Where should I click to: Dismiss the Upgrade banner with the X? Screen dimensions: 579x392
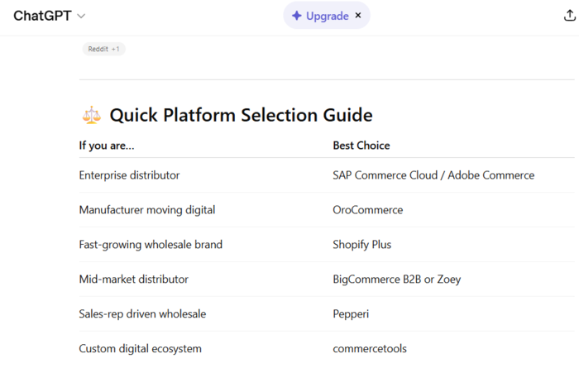tap(358, 16)
